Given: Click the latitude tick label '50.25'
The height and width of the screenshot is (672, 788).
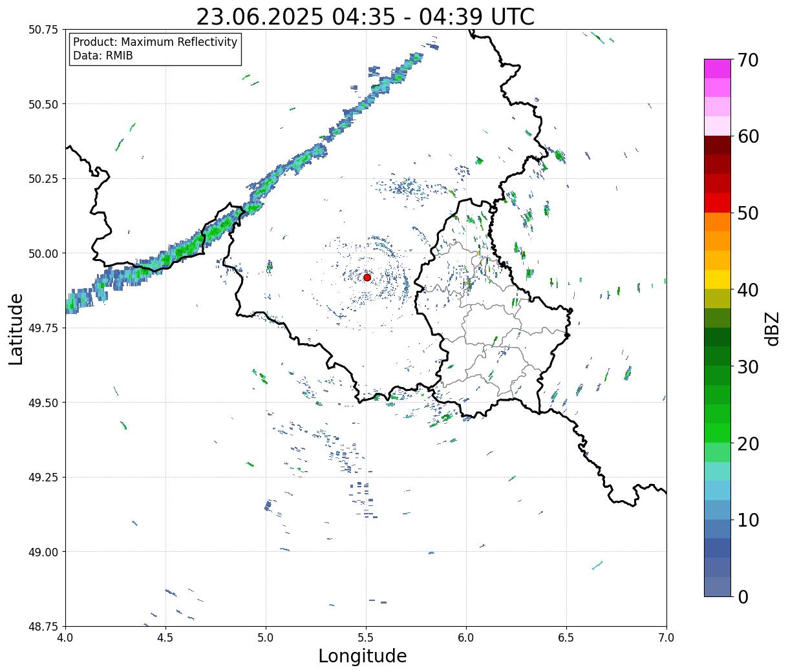Looking at the screenshot, I should pyautogui.click(x=43, y=179).
